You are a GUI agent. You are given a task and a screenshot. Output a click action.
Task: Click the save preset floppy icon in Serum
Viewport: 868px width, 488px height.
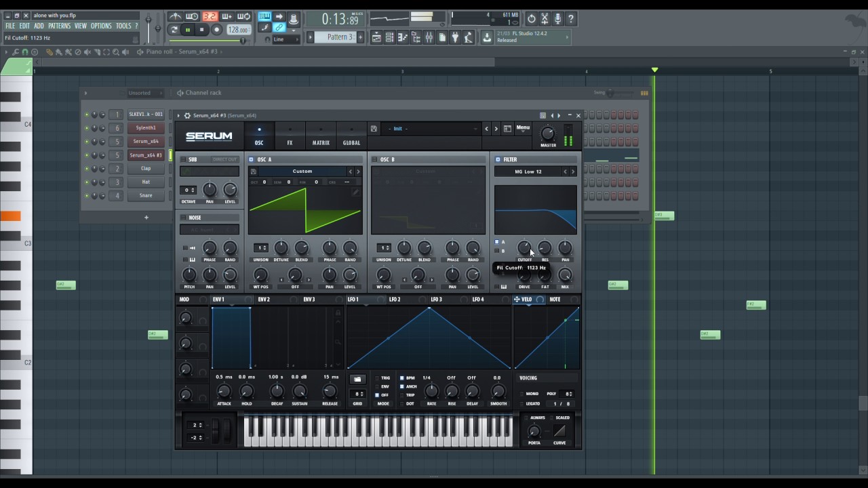click(x=374, y=129)
